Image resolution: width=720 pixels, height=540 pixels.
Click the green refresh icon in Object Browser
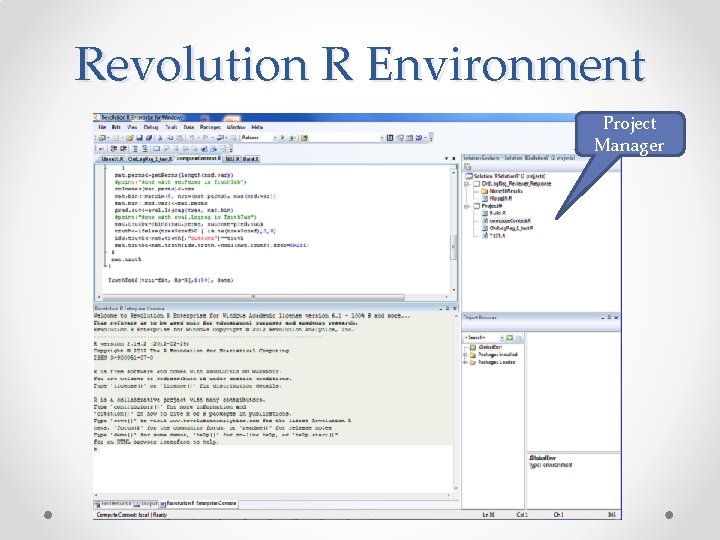pos(510,338)
